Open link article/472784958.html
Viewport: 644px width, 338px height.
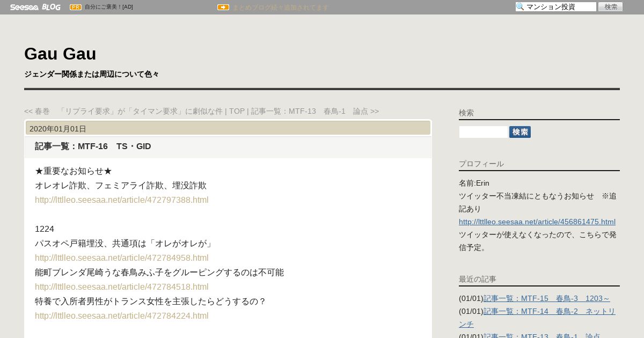click(x=122, y=258)
